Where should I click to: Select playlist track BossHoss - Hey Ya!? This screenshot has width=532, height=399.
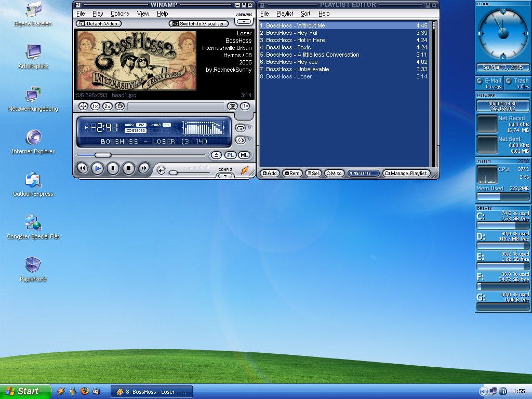(x=344, y=33)
